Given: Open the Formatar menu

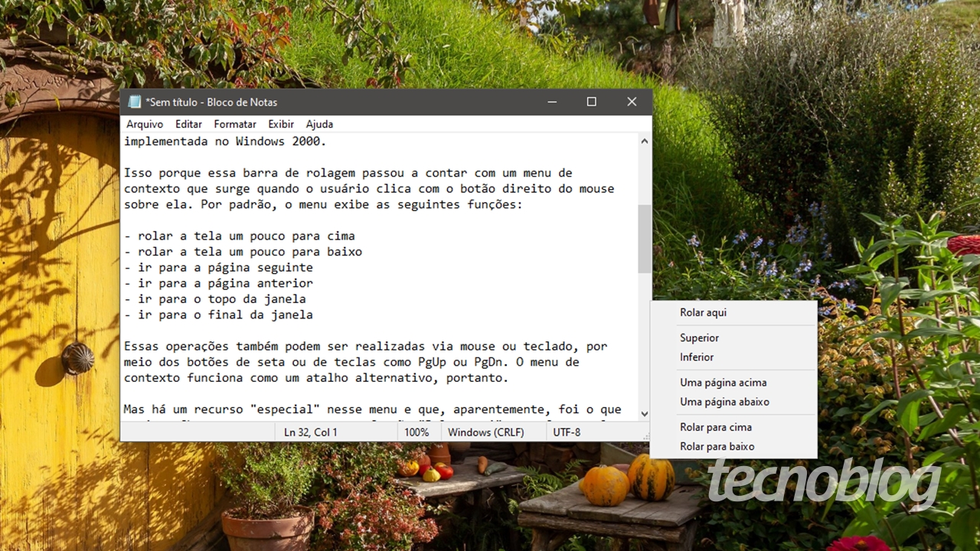Looking at the screenshot, I should click(x=235, y=124).
